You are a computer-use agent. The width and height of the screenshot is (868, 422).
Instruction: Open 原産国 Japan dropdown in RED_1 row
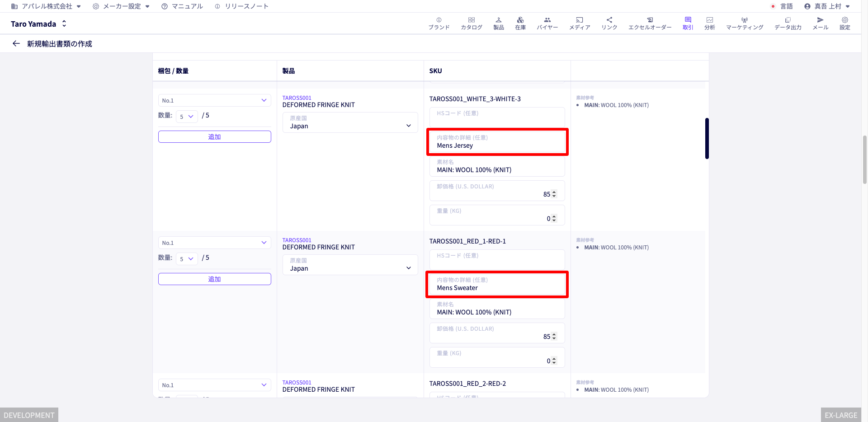coord(350,265)
